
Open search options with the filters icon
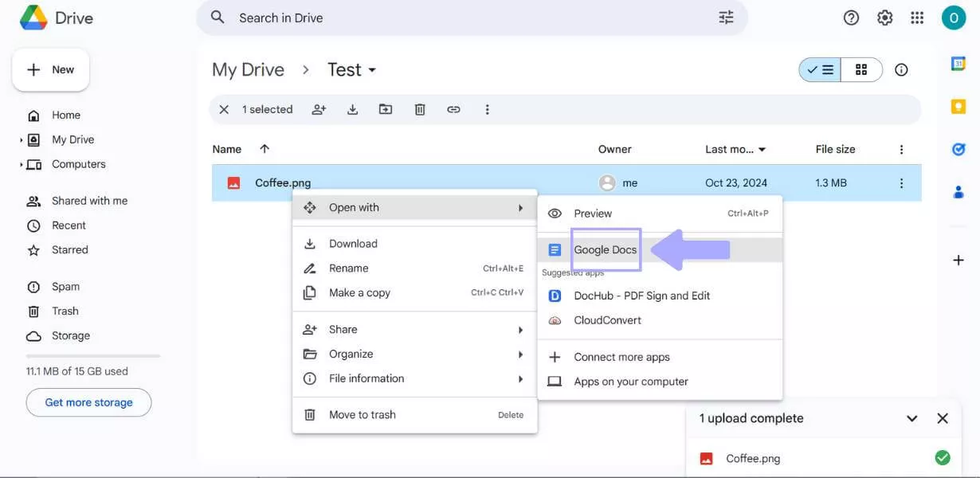click(x=725, y=17)
